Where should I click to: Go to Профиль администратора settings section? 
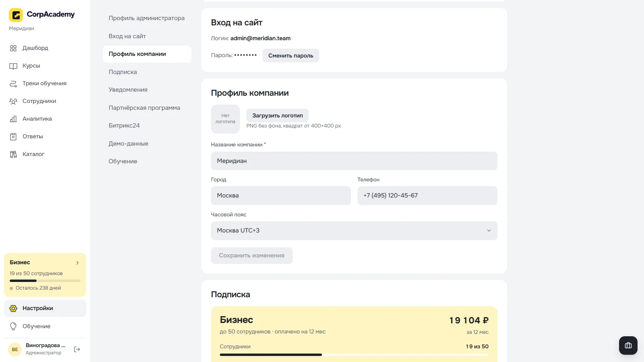tap(147, 18)
